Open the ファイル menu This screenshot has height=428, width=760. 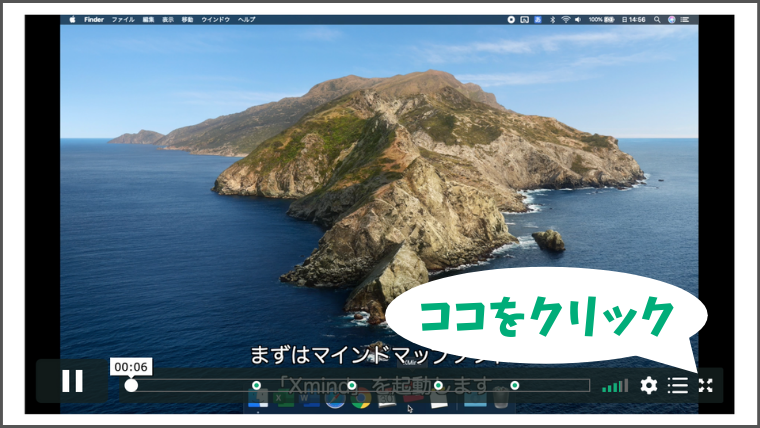123,19
